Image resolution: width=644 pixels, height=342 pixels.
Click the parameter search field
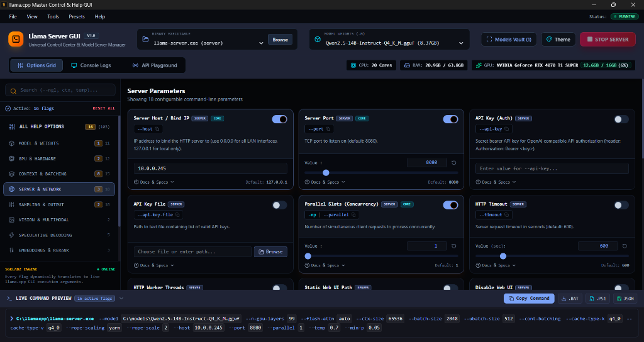60,91
